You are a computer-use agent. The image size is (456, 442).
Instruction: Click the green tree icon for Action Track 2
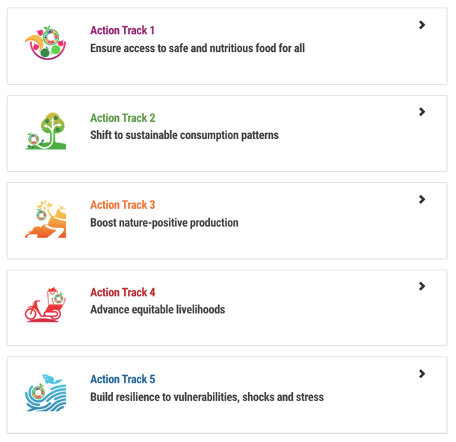(45, 131)
